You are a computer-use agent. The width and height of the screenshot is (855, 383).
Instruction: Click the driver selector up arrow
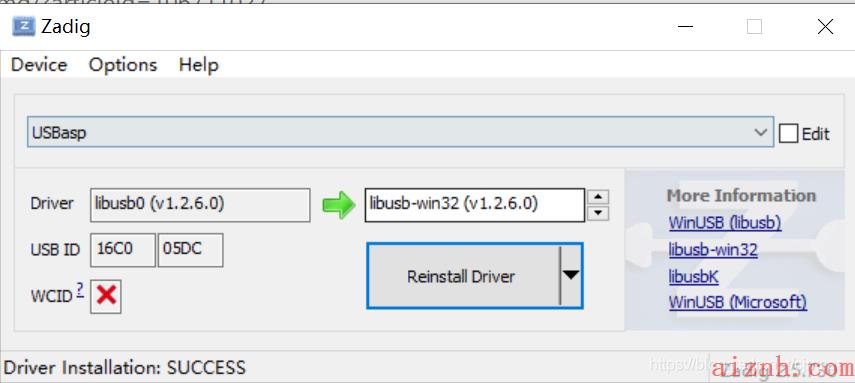(599, 197)
